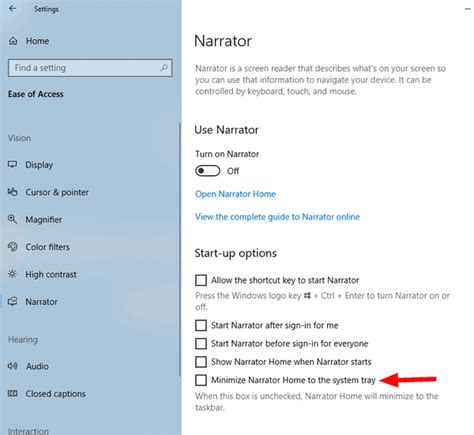Image resolution: width=474 pixels, height=435 pixels.
Task: Click the Audio speaker icon
Action: click(x=12, y=366)
